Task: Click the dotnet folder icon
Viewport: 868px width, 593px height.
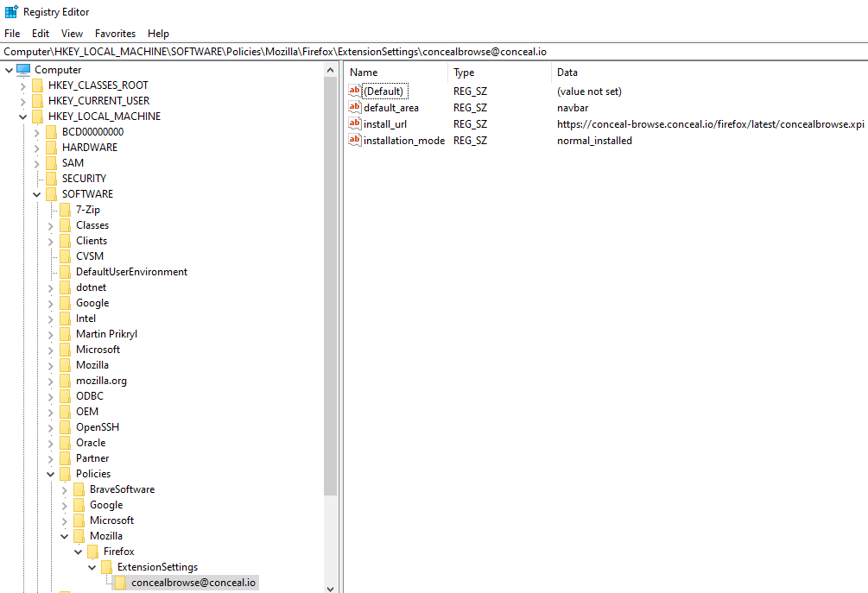Action: 66,287
